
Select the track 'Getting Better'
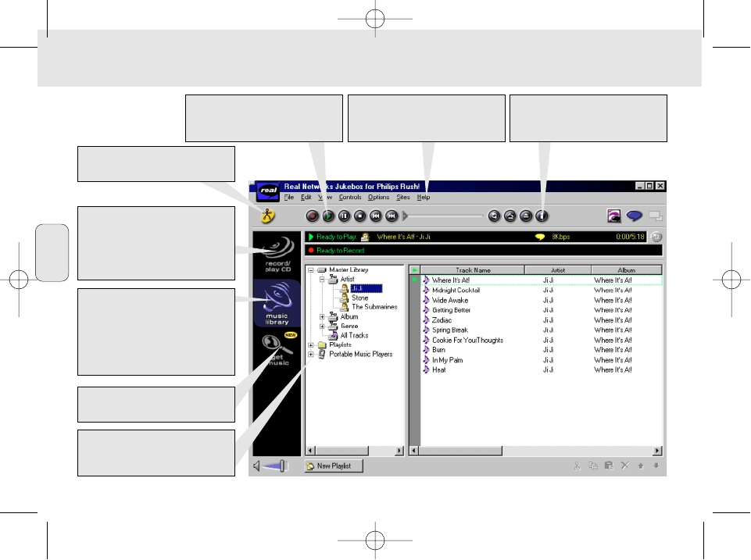(451, 310)
